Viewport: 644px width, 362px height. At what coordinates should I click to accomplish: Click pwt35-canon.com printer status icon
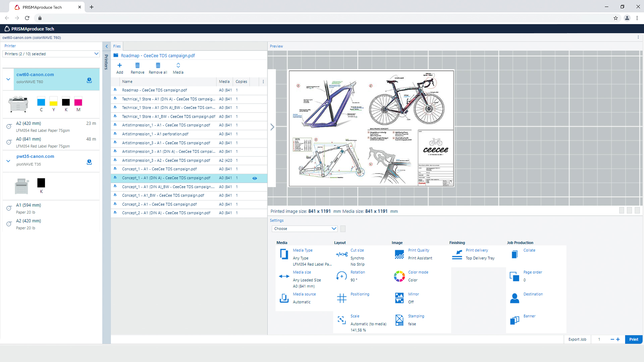89,162
